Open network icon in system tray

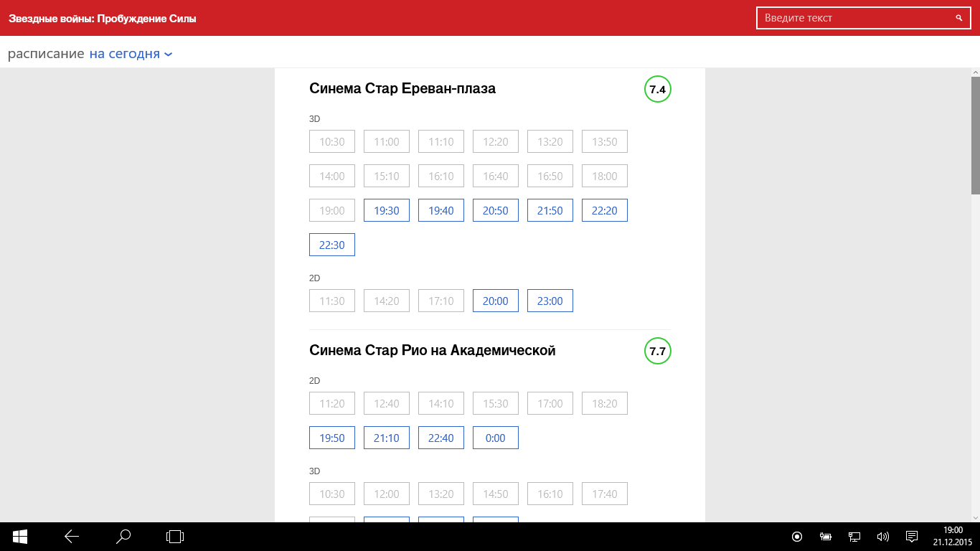click(854, 537)
